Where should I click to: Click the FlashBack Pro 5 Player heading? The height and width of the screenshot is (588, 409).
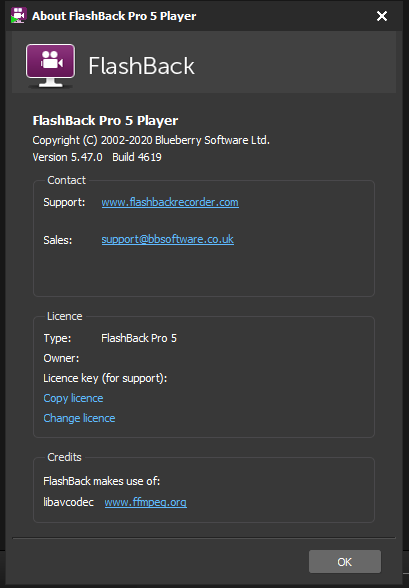[105, 121]
